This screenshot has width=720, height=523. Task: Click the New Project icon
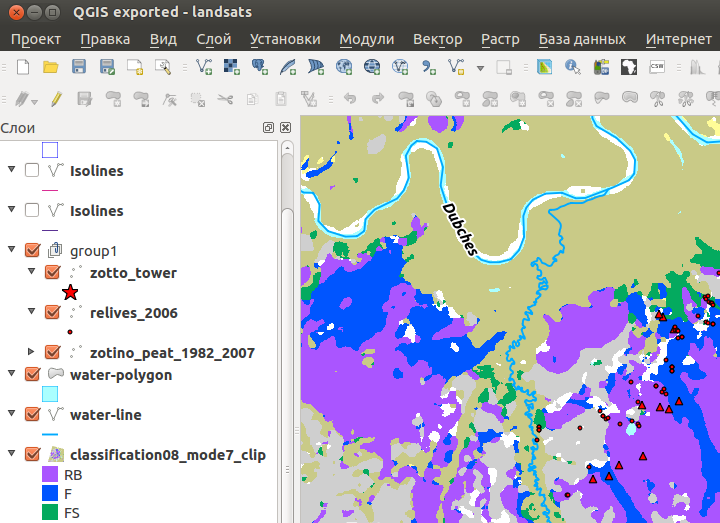[22, 67]
